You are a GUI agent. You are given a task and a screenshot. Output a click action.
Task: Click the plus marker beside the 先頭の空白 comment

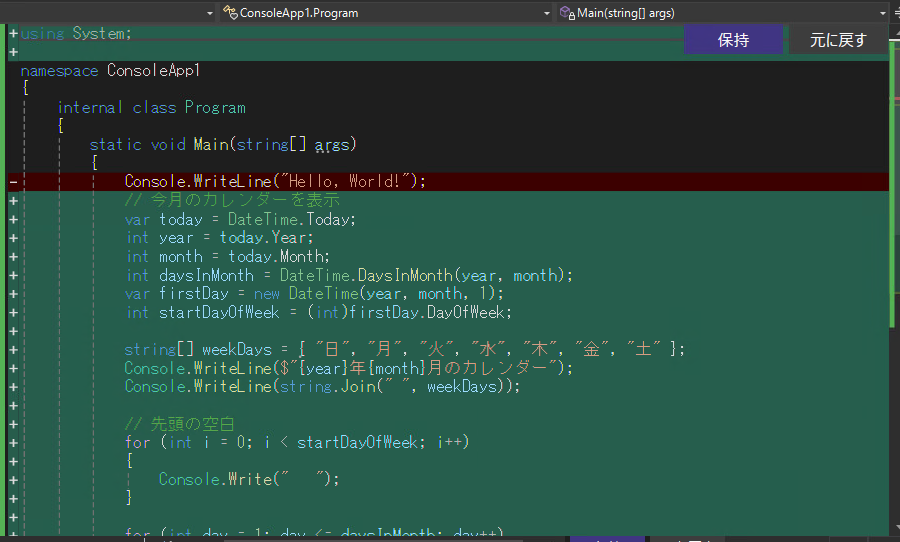pos(13,423)
